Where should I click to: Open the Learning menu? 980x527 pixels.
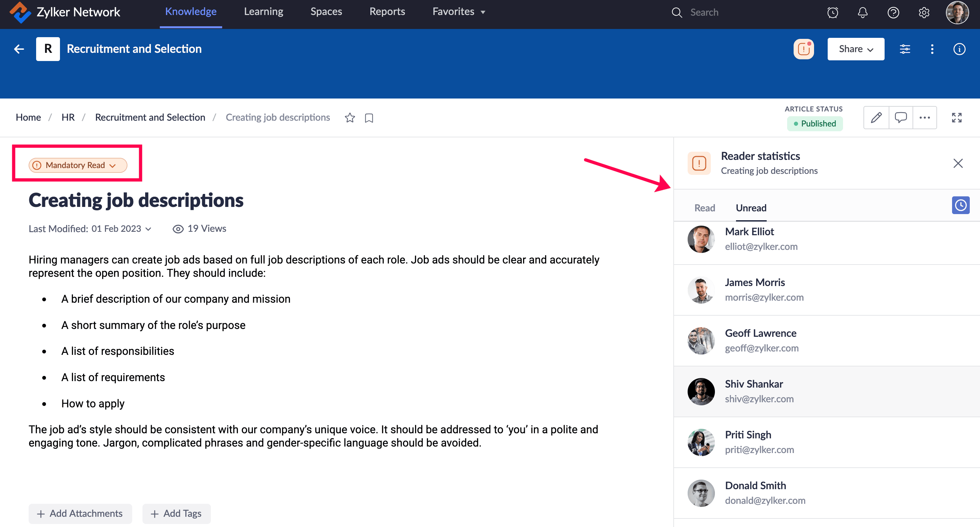263,12
